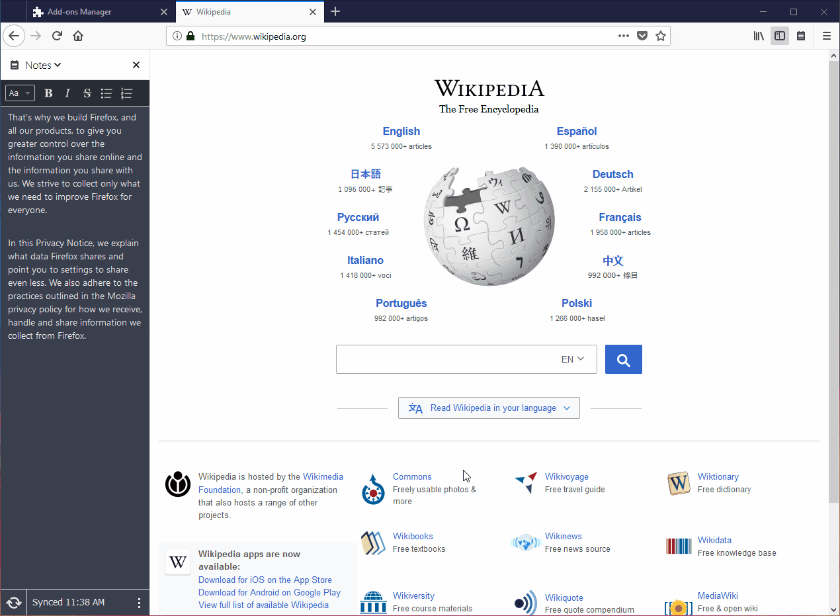Click the Wikinews logo icon
Viewport: 840px width, 616px height.
pos(526,543)
